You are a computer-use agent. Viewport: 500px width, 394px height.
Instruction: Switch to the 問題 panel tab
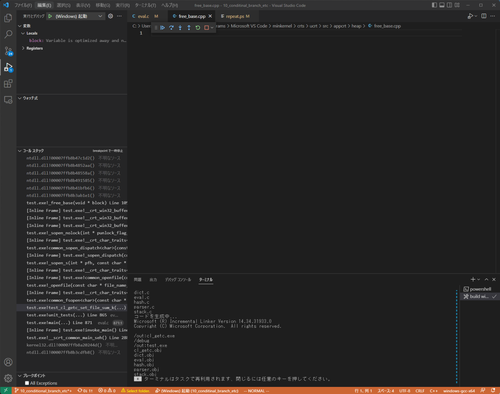(137, 280)
